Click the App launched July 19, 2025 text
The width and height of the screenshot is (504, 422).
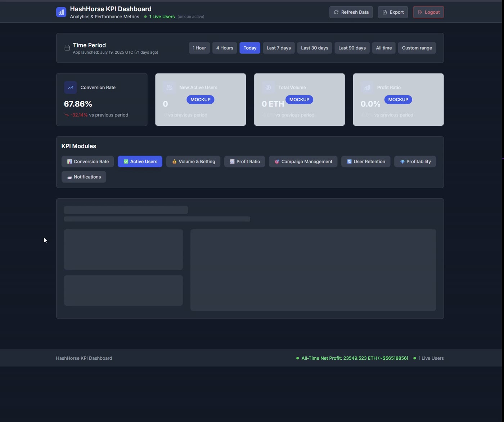(x=116, y=53)
